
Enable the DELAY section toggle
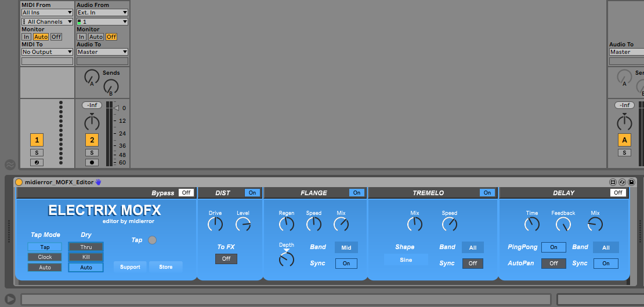click(x=618, y=193)
